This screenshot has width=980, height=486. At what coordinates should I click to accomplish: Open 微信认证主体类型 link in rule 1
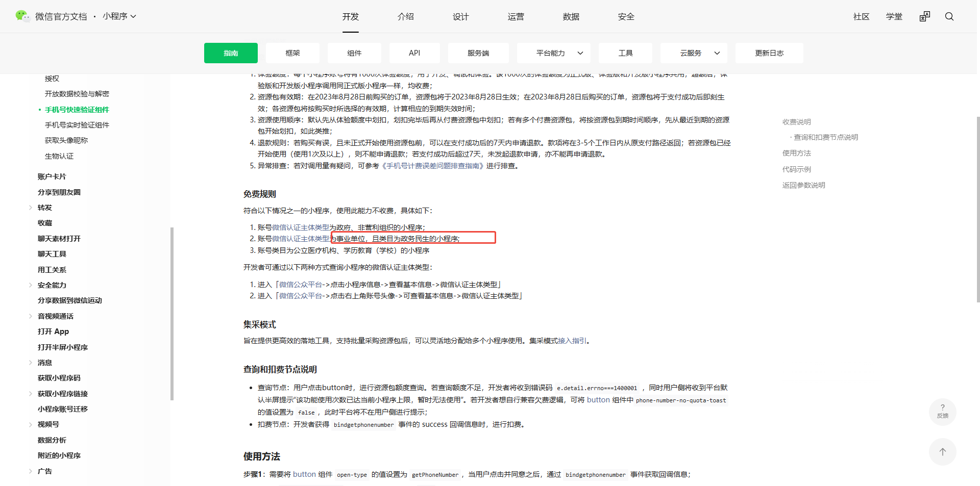tap(301, 227)
